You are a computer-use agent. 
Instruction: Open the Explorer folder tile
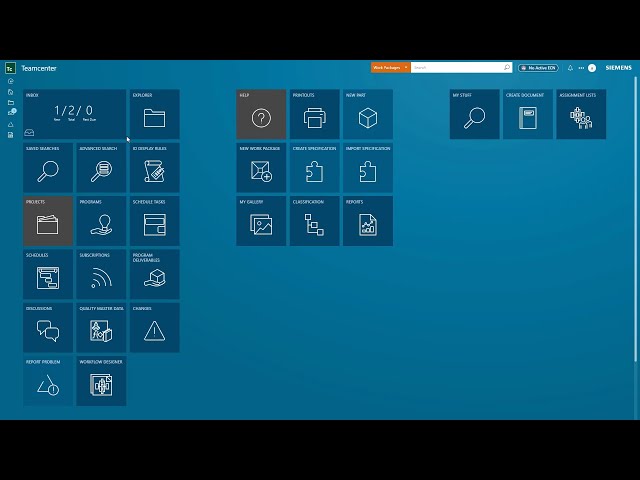click(x=155, y=114)
